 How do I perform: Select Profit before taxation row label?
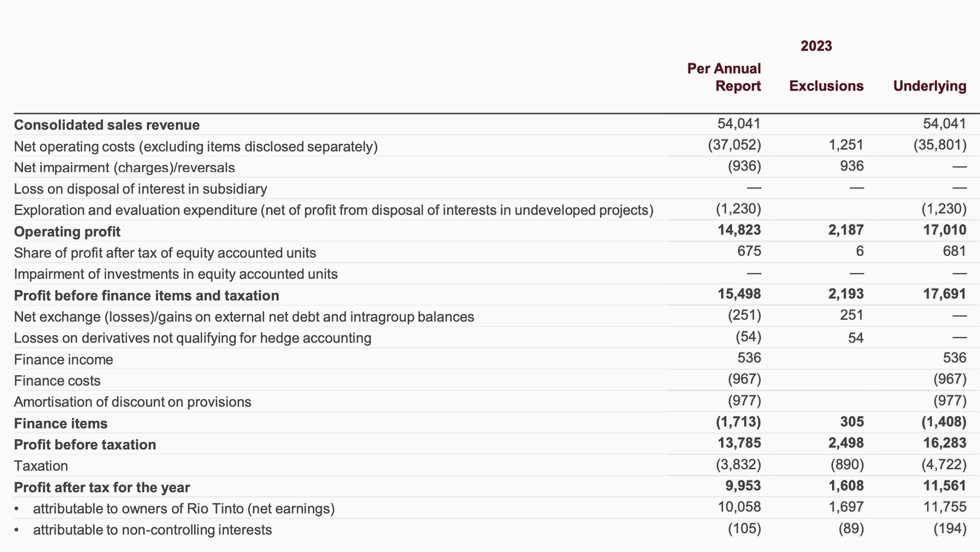point(85,445)
